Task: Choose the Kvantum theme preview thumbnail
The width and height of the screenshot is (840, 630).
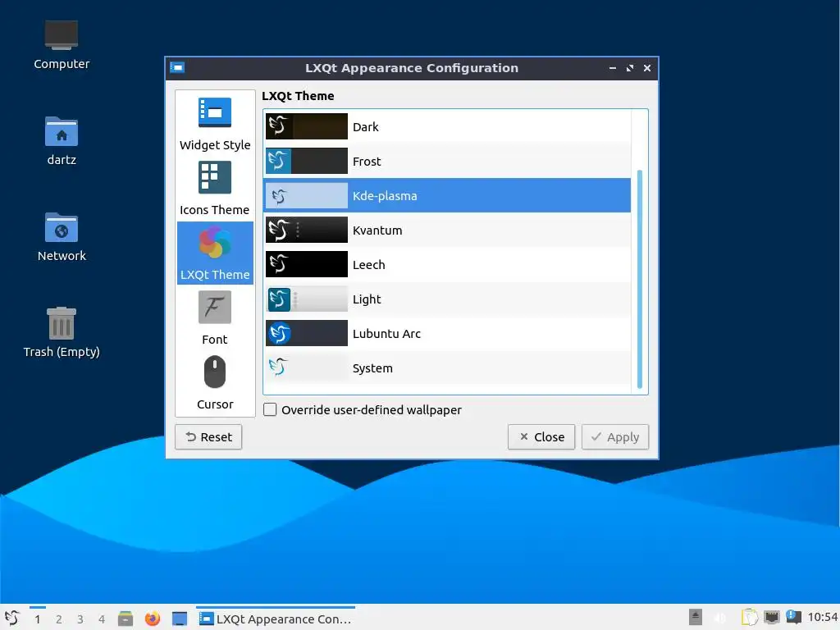Action: click(x=307, y=230)
